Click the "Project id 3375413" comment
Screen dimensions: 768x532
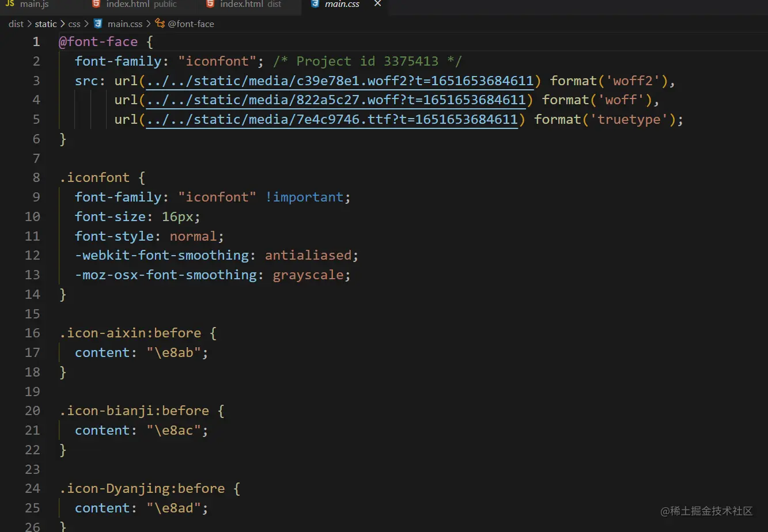click(368, 62)
